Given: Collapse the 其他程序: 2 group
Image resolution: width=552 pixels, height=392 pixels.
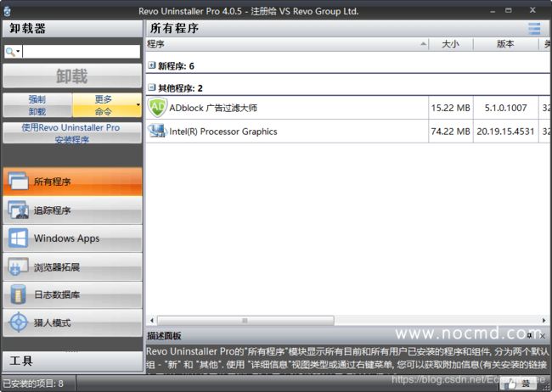Looking at the screenshot, I should pyautogui.click(x=151, y=87).
